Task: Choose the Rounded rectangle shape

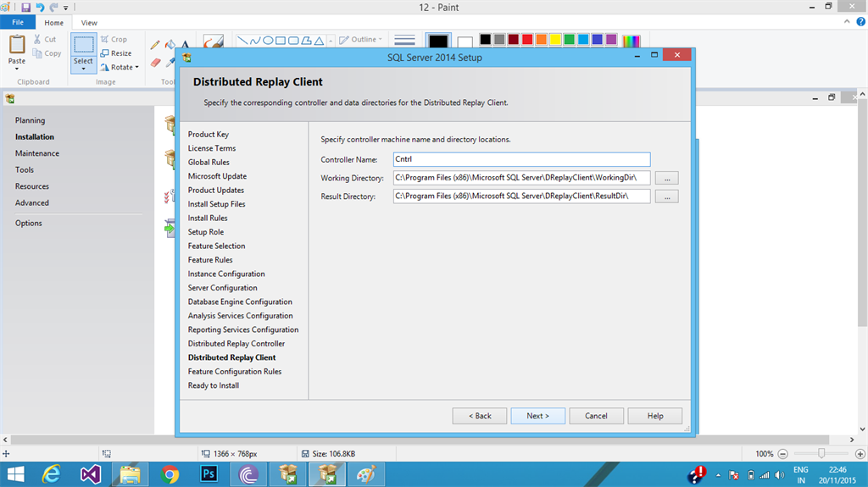Action: tap(293, 41)
